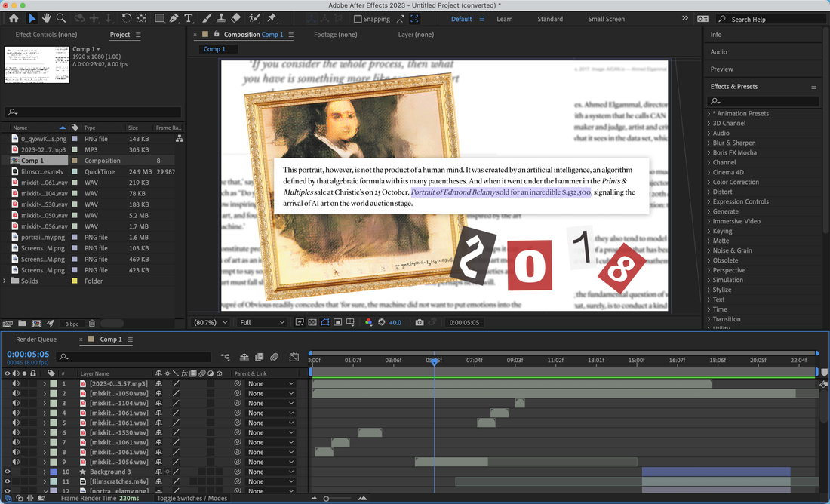Delete selected project item trash icon

pos(91,324)
